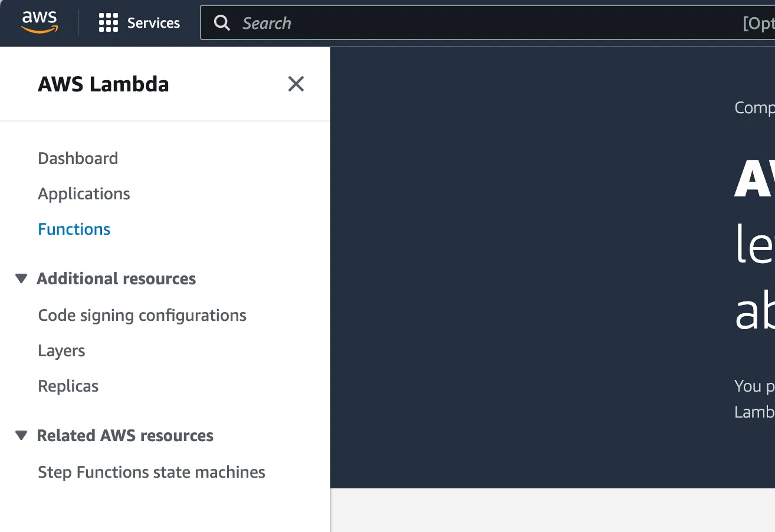
Task: Open Code signing configurations
Action: point(142,315)
